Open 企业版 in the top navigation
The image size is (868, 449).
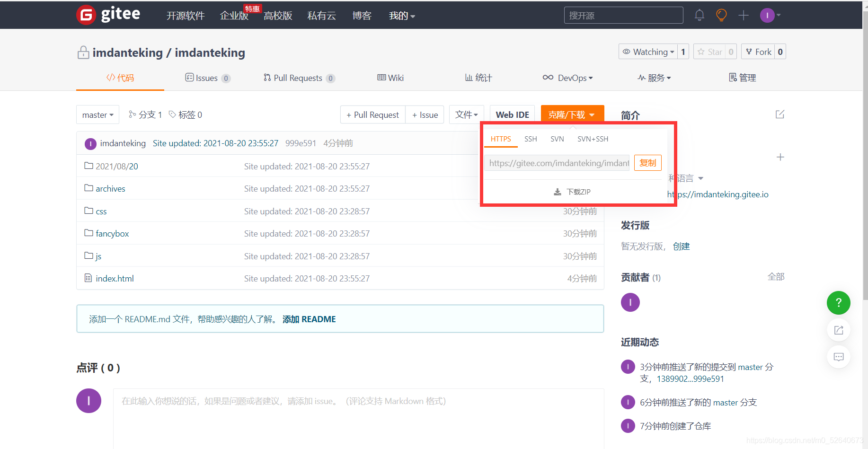(234, 16)
